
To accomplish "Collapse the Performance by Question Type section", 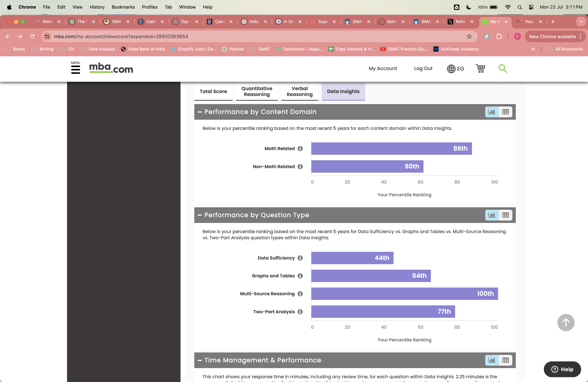I will (200, 215).
